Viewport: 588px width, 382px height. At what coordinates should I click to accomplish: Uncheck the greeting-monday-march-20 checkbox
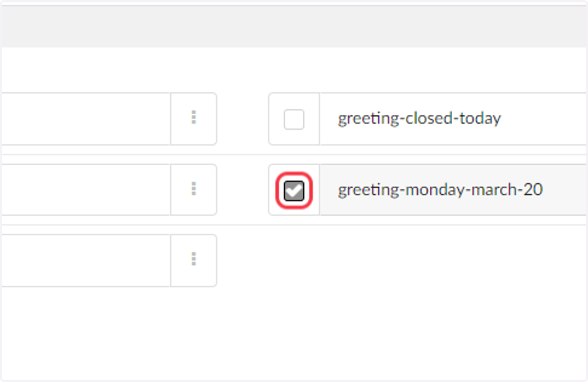294,190
